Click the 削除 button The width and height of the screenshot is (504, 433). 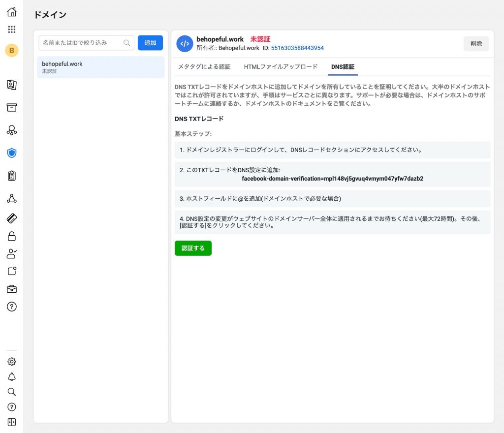pos(476,43)
